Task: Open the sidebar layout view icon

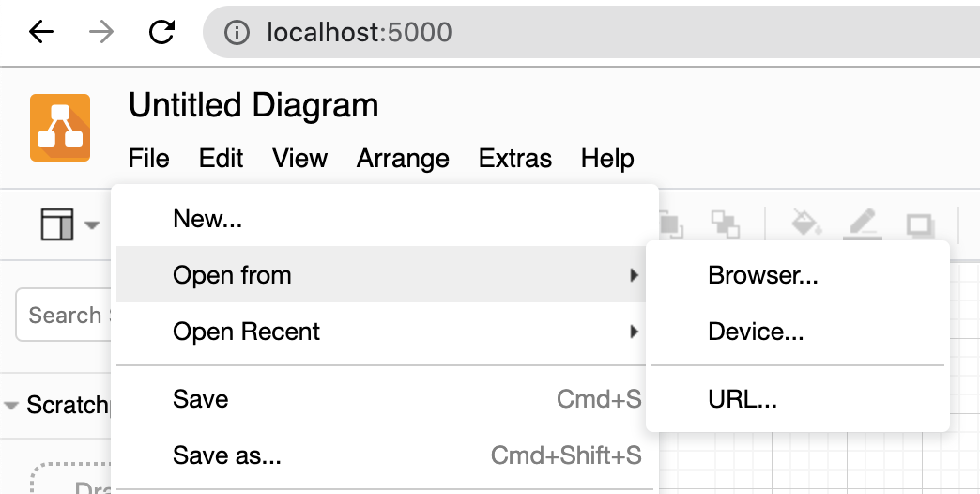Action: coord(57,224)
